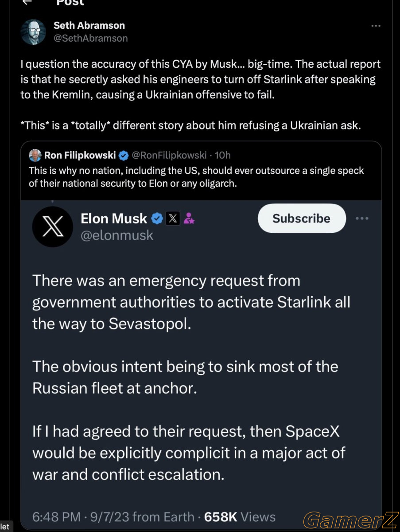Open the three-dot menu on Seth Abramson's post
Image resolution: width=400 pixels, height=532 pixels.
click(376, 26)
